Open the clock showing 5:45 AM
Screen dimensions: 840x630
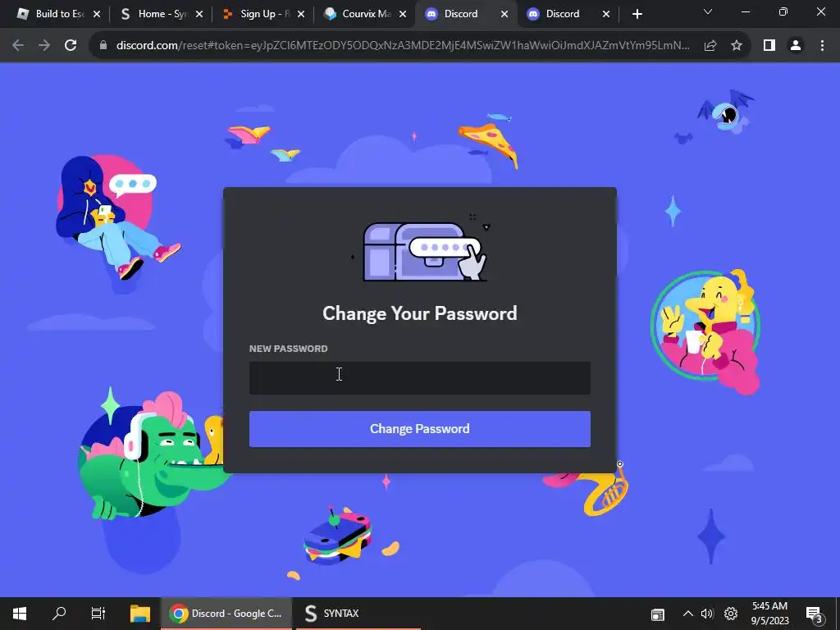(769, 614)
